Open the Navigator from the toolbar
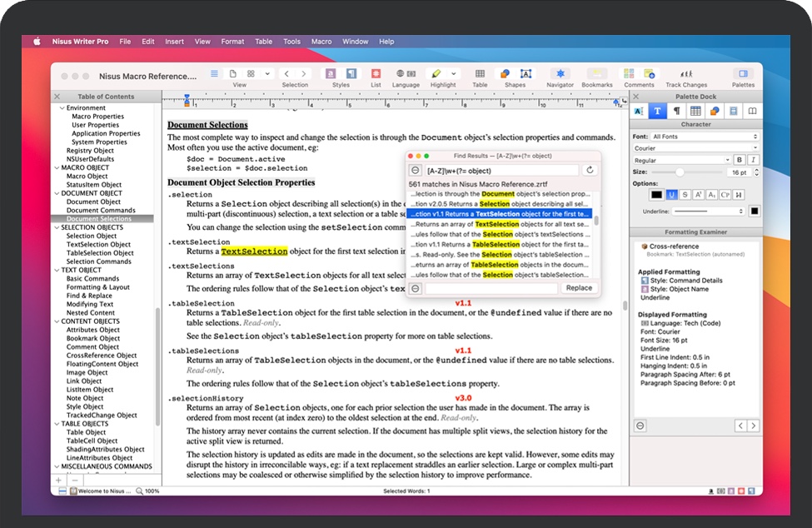Viewport: 812px width, 528px height. (560, 75)
